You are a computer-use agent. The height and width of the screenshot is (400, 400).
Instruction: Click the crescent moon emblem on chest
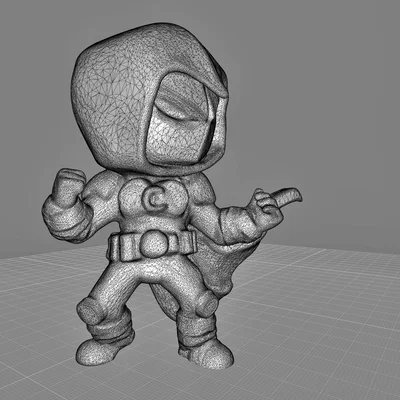coord(153,199)
